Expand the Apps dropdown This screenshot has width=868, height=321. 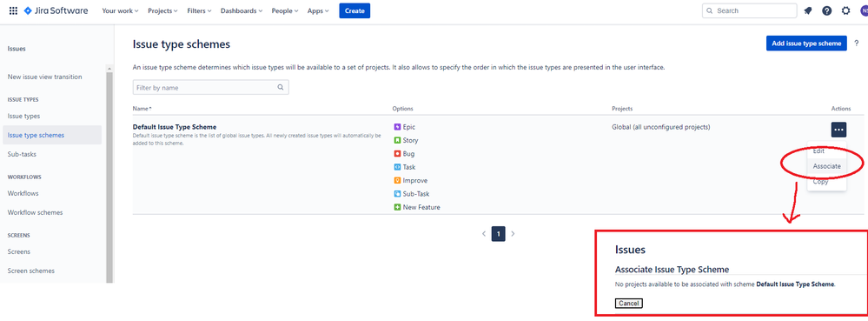(318, 10)
